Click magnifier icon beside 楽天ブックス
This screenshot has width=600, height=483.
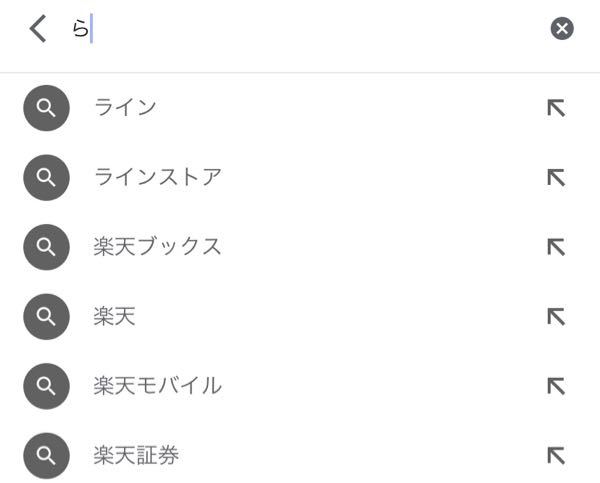pyautogui.click(x=46, y=247)
